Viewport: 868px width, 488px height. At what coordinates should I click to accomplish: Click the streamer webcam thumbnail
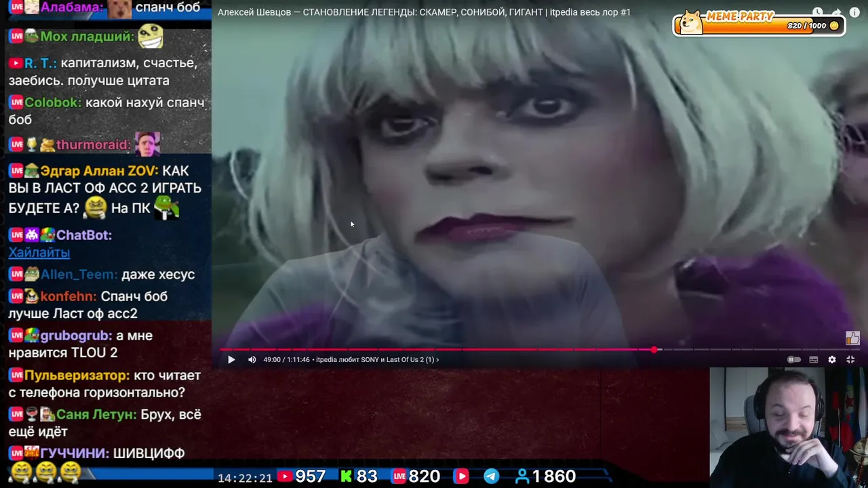pos(789,428)
